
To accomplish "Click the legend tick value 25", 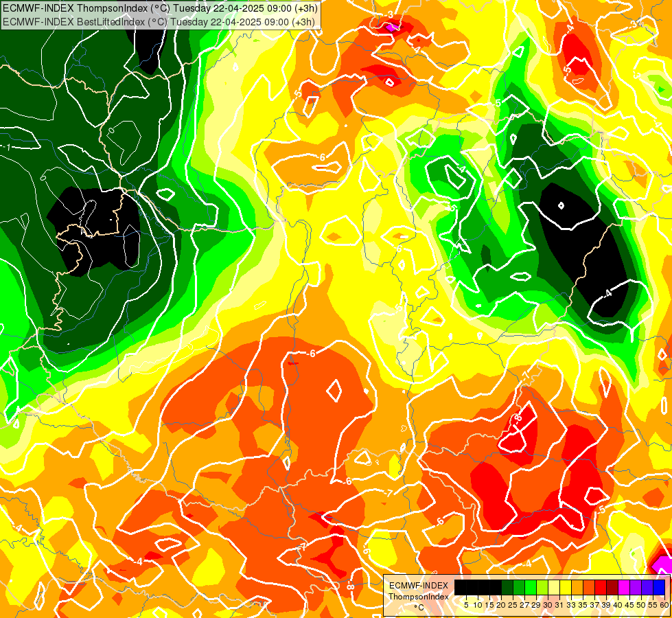I will (513, 605).
